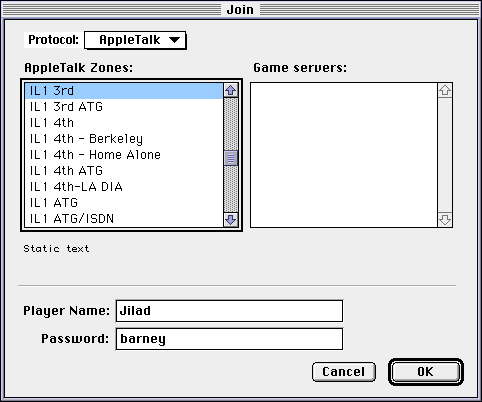Image resolution: width=482 pixels, height=402 pixels.
Task: Confirm joining with the OK button
Action: click(x=426, y=372)
